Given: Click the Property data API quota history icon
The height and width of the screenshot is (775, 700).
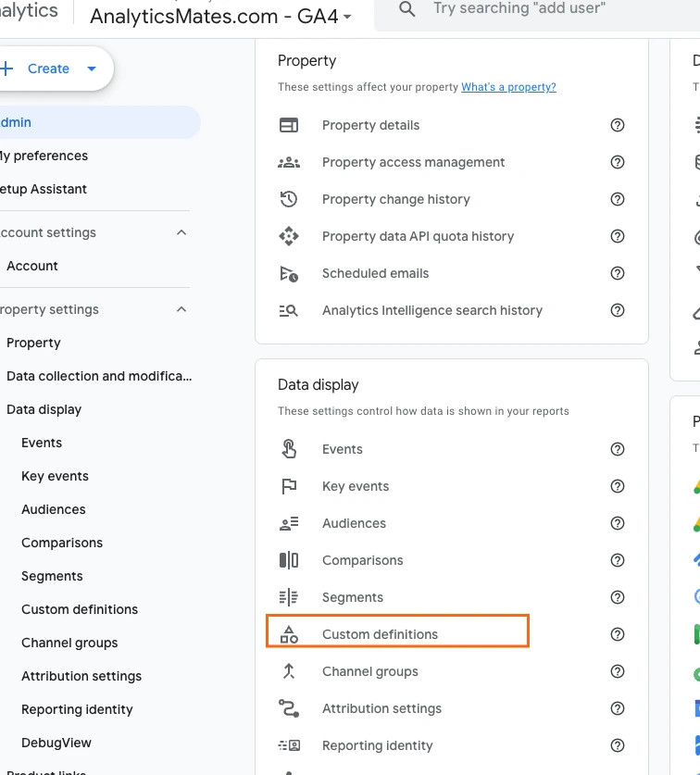Looking at the screenshot, I should click(289, 236).
